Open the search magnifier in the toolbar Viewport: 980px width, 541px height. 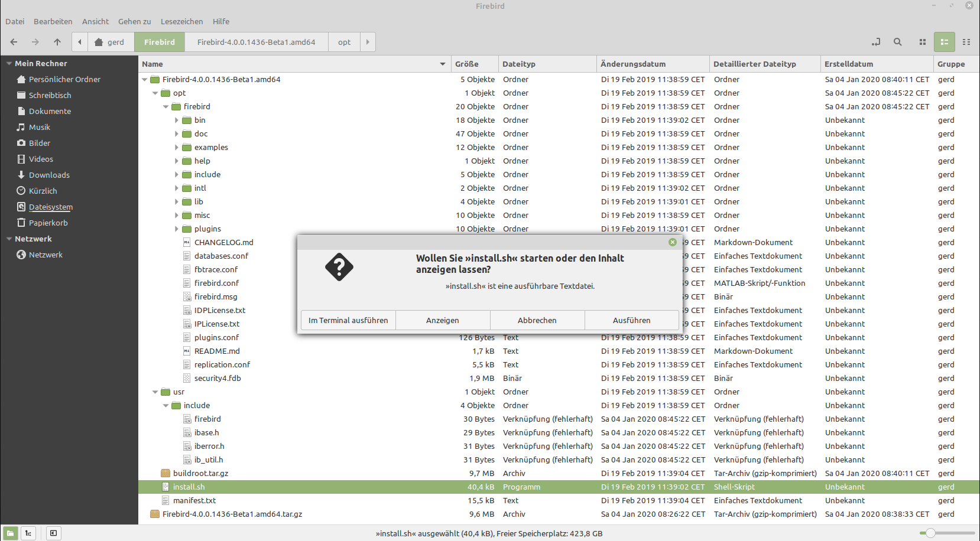click(x=898, y=42)
